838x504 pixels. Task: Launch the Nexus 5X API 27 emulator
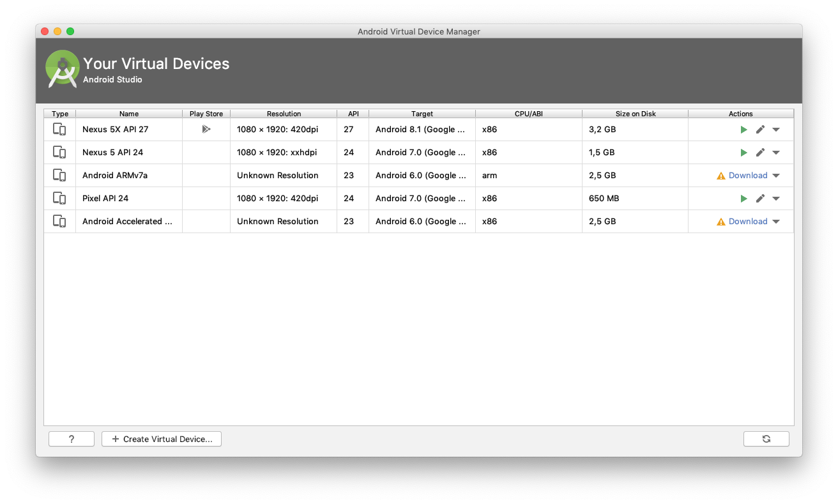[743, 130]
